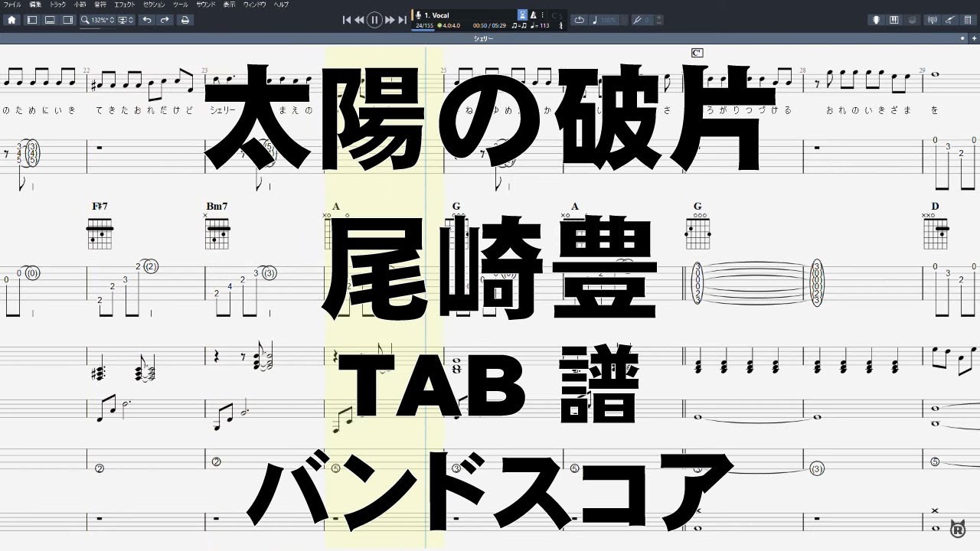Jump to the first bar

coord(347,20)
